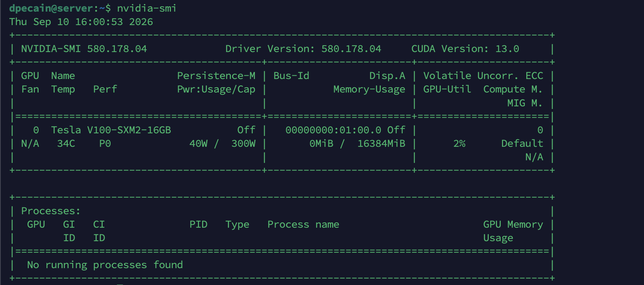
Task: Click the Type column header
Action: (x=237, y=225)
